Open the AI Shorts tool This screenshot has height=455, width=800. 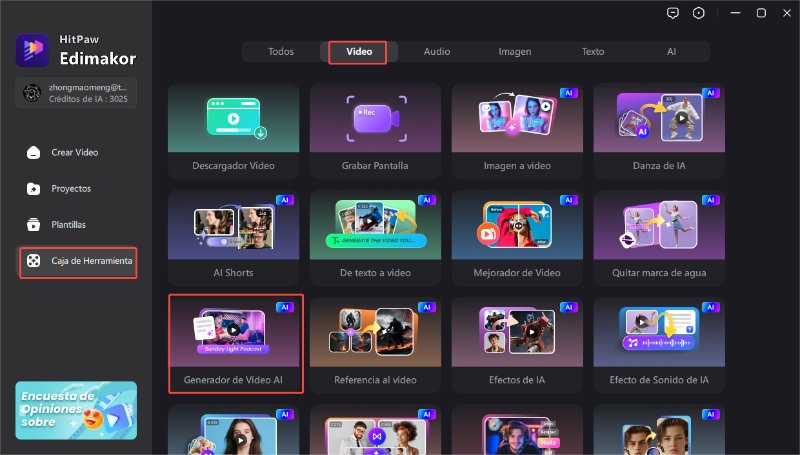[x=233, y=238]
